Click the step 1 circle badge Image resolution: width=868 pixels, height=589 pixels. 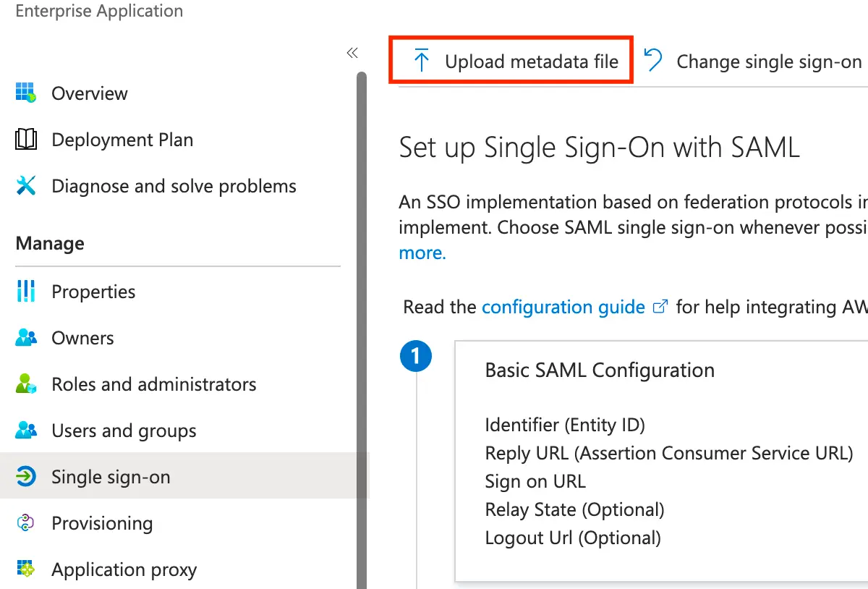(x=416, y=356)
